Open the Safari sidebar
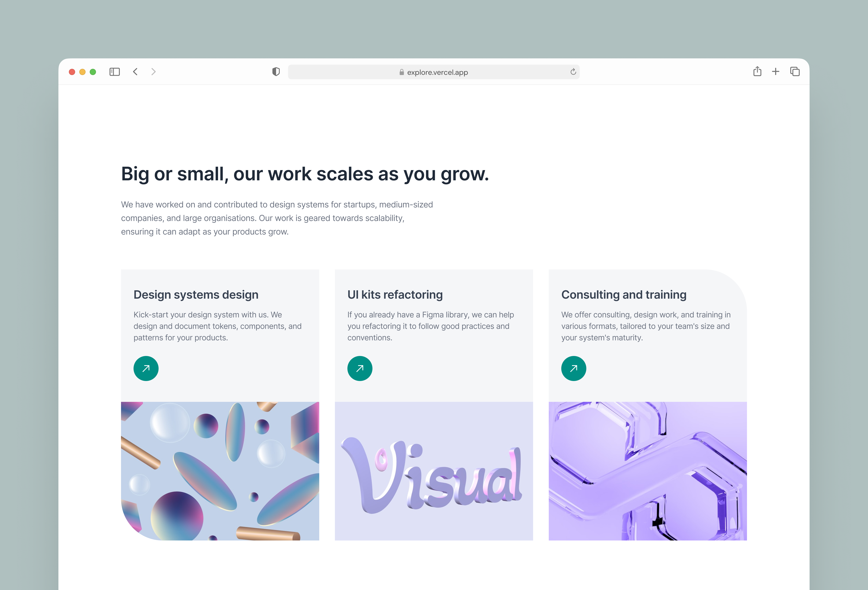Image resolution: width=868 pixels, height=590 pixels. (x=115, y=72)
